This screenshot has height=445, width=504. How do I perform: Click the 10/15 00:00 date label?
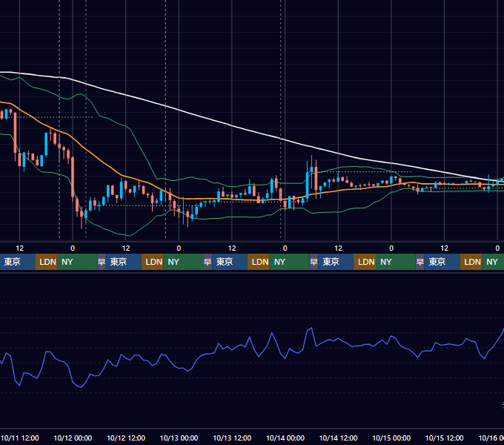coord(391,438)
